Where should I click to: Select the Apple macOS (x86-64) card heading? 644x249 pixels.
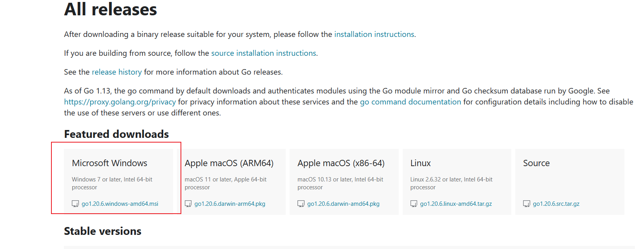341,163
